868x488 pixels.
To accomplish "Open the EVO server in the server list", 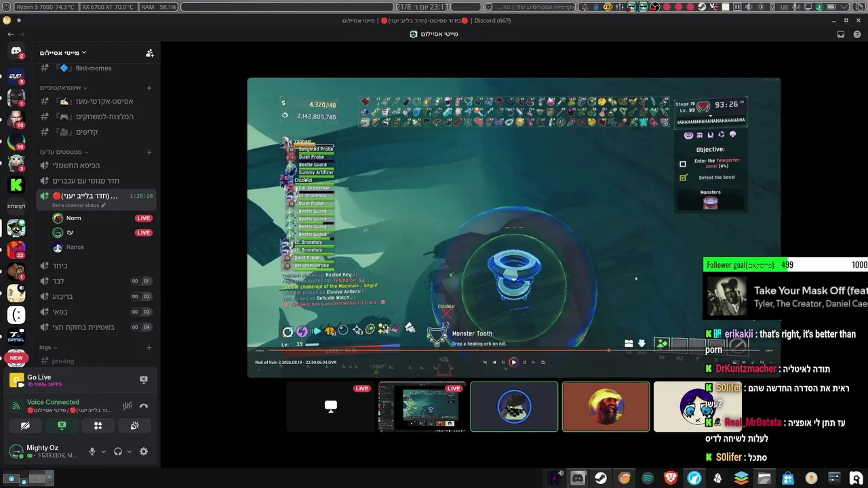I will pyautogui.click(x=16, y=76).
